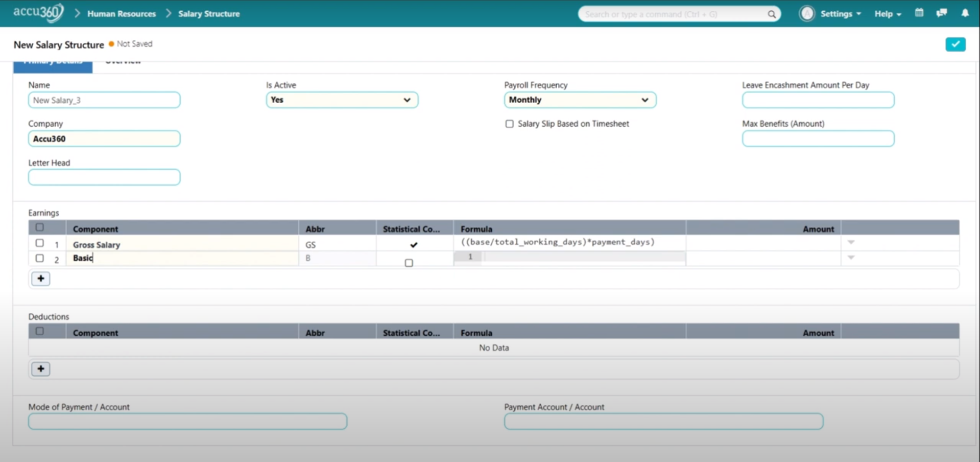Expand Basic row options arrow
980x462 pixels.
pyautogui.click(x=851, y=258)
